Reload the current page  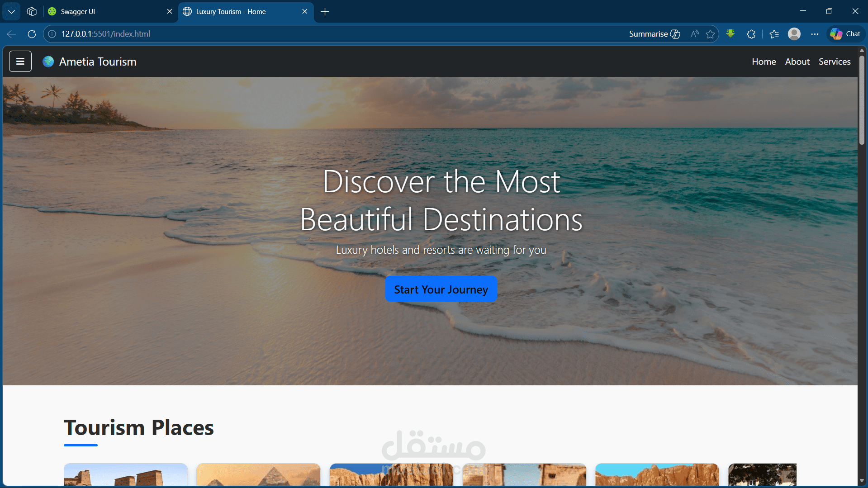pyautogui.click(x=32, y=34)
